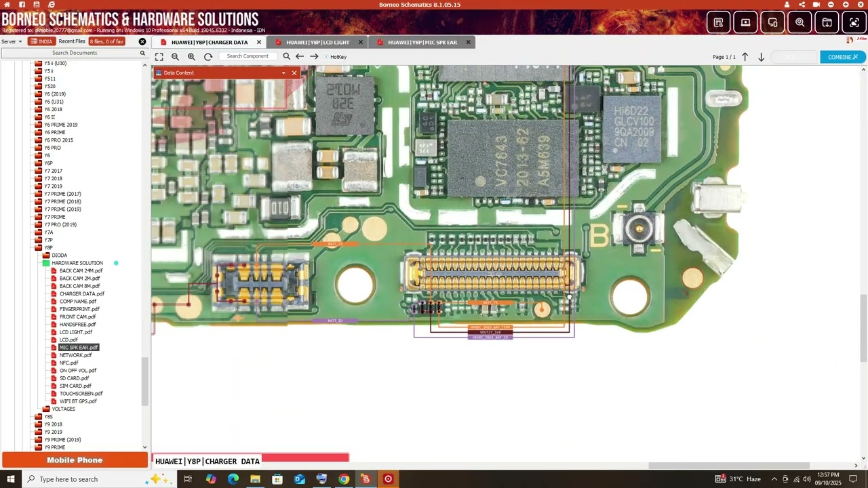This screenshot has width=868, height=488.
Task: Go back with the left arrow
Action: [x=300, y=56]
